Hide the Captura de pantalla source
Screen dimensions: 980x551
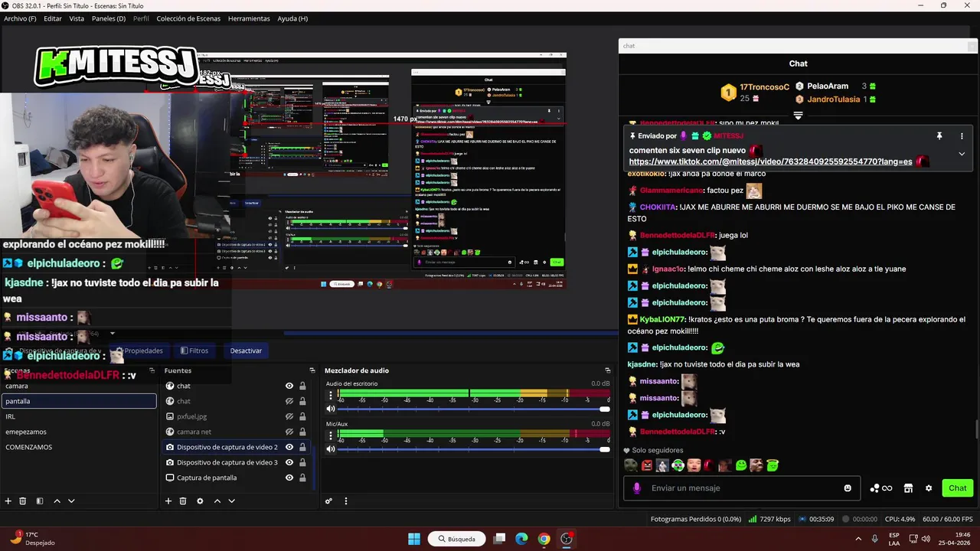(x=289, y=478)
